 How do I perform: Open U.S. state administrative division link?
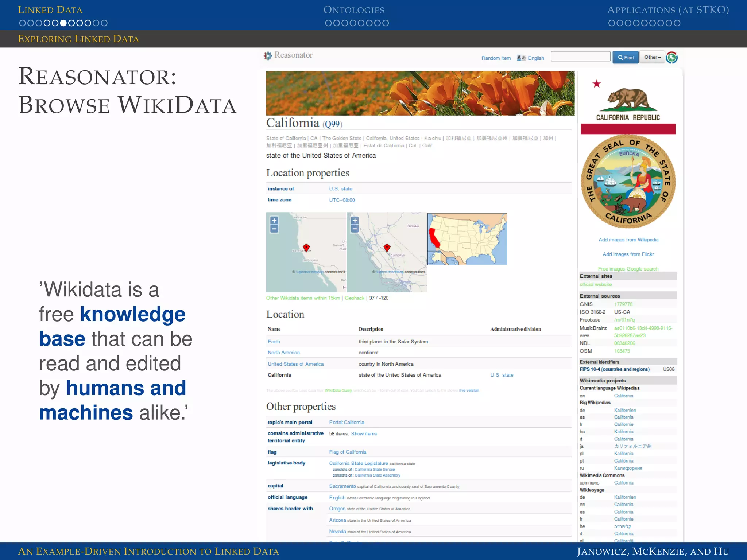[502, 375]
